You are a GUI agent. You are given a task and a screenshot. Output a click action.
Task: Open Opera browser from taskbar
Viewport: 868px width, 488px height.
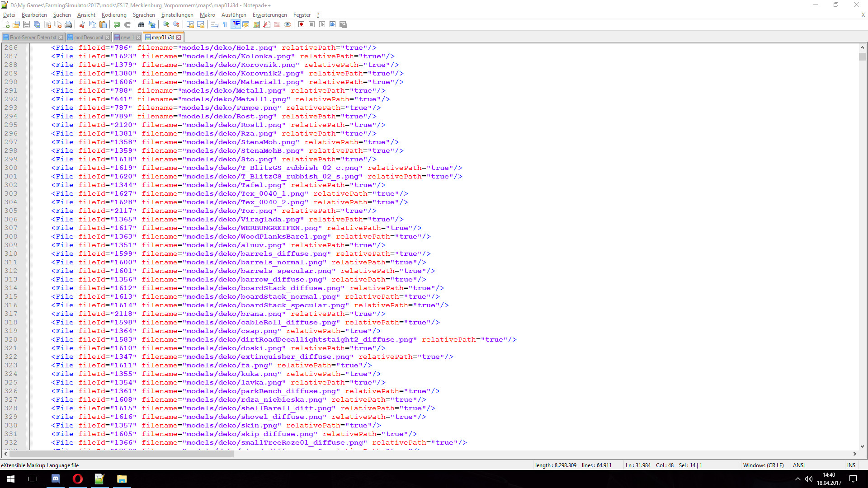coord(78,479)
